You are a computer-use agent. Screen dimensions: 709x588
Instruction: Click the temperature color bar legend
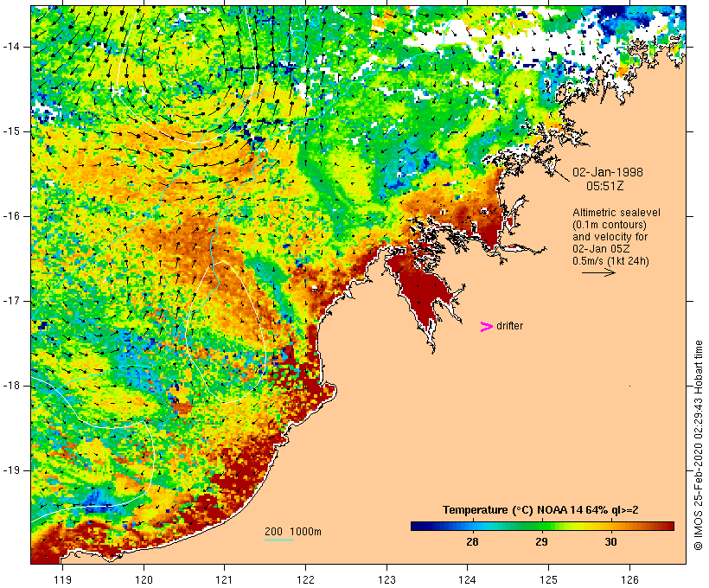click(542, 526)
